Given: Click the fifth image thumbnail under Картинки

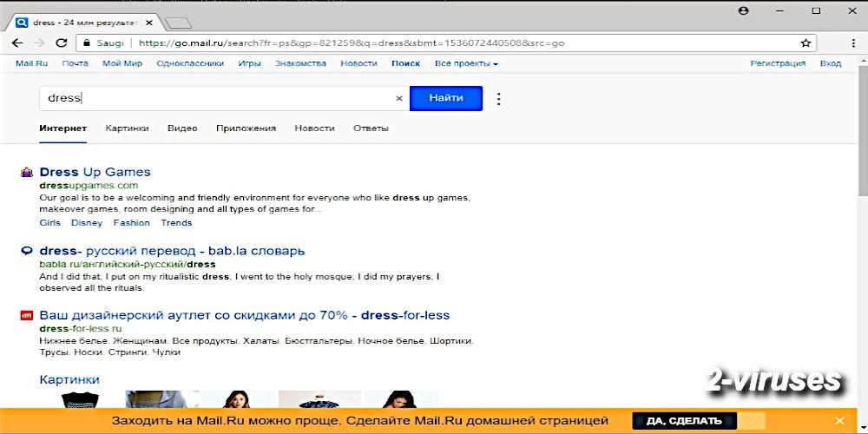Looking at the screenshot, I should coord(401,399).
